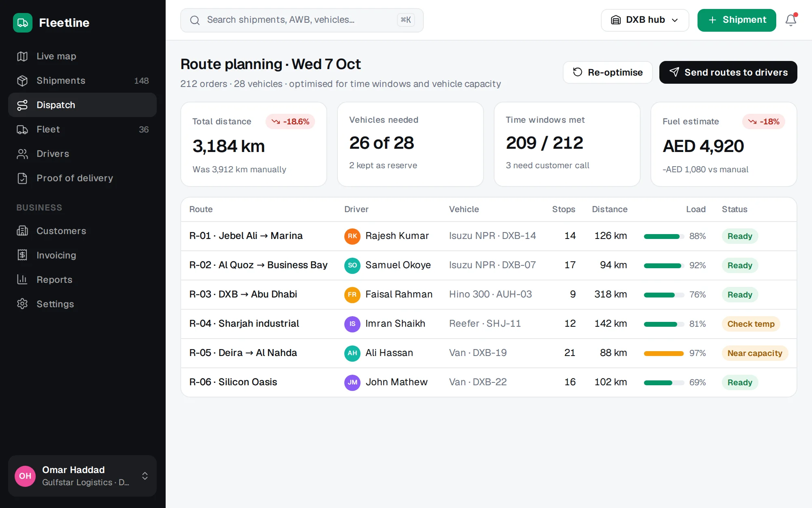Image resolution: width=812 pixels, height=508 pixels.
Task: Open Invoicing in the sidebar
Action: 82,255
